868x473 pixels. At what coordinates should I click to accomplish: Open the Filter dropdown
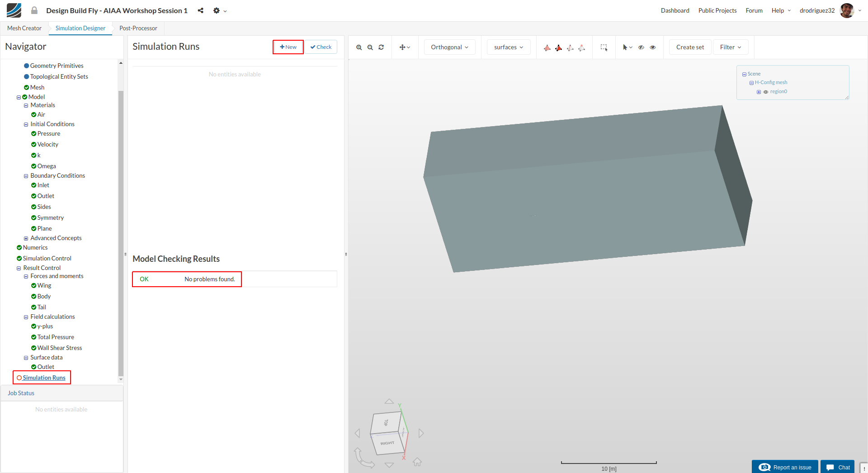(x=731, y=47)
